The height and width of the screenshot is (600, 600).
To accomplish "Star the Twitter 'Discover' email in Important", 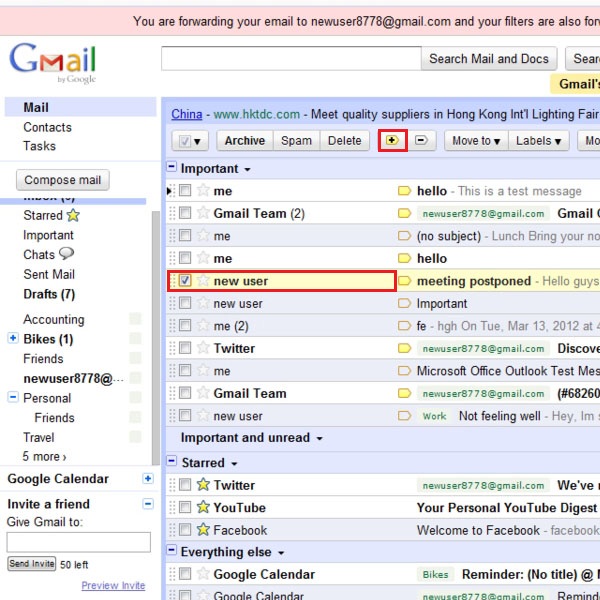I will coord(203,348).
